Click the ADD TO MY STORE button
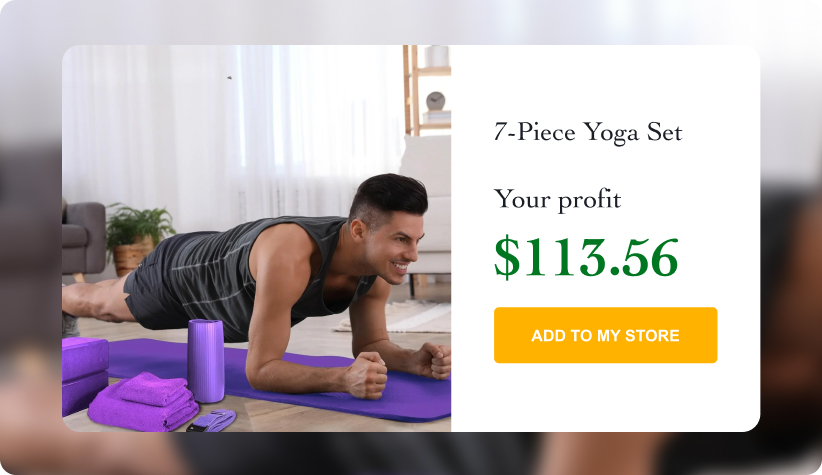 pos(605,335)
